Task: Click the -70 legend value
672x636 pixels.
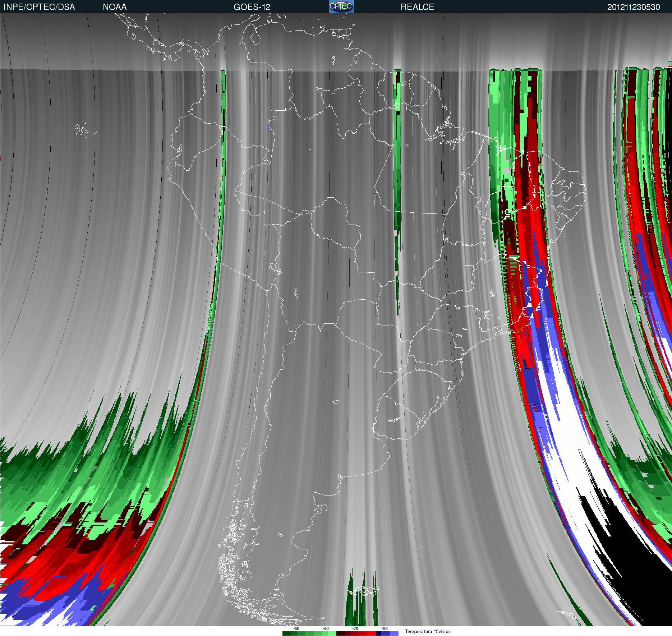Action: click(x=355, y=628)
